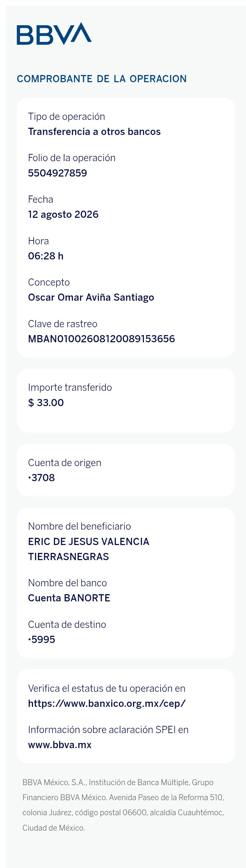Open the banxico.org.mx/cep link
Image resolution: width=246 pixels, height=868 pixels.
point(107,703)
